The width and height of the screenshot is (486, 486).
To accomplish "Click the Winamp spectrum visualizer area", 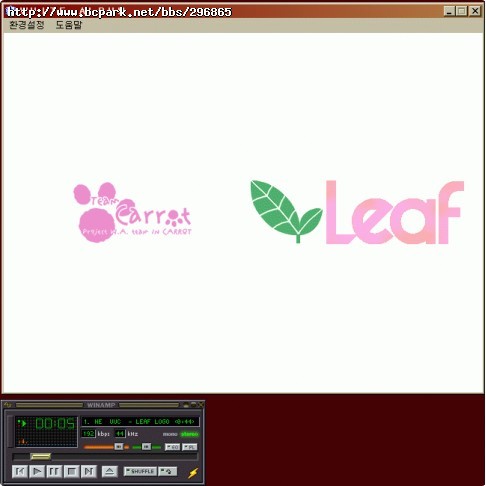I will [x=47, y=439].
